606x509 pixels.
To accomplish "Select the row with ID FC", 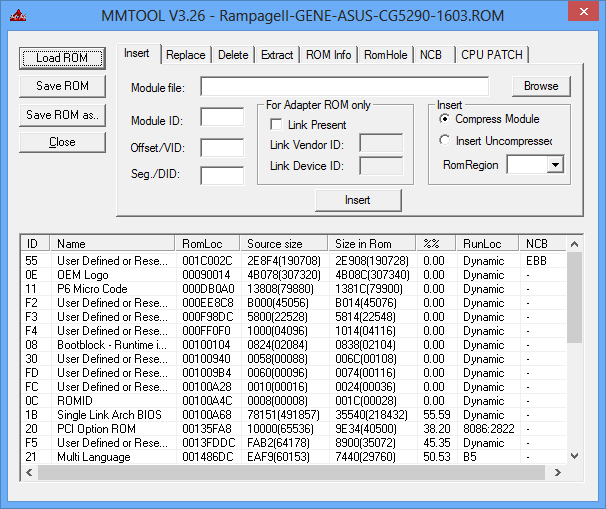I will (x=294, y=387).
